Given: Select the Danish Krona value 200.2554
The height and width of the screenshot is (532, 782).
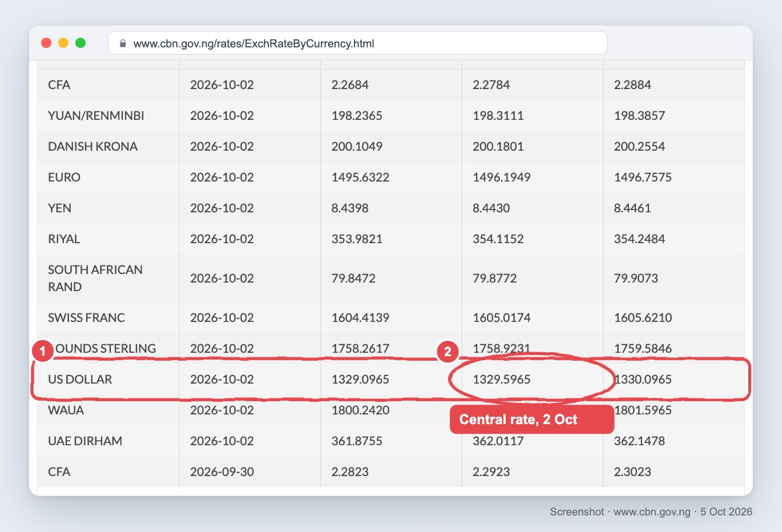Looking at the screenshot, I should [640, 147].
